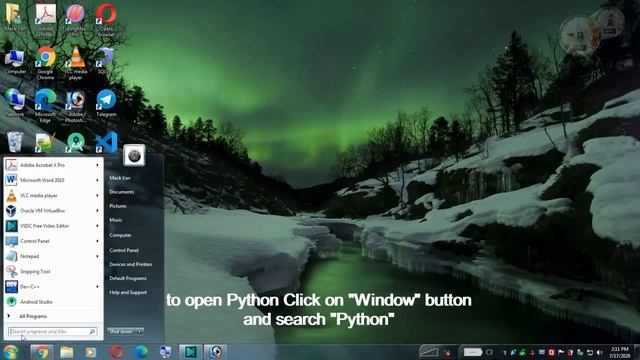Open File Explorer from the taskbar
Screen dimensions: 640x360
[x=67, y=352]
